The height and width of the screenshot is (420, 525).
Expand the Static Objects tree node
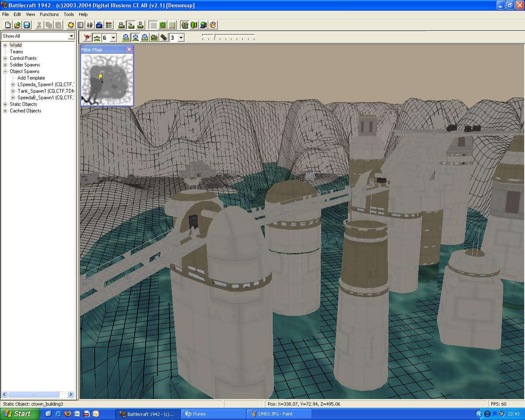click(5, 104)
